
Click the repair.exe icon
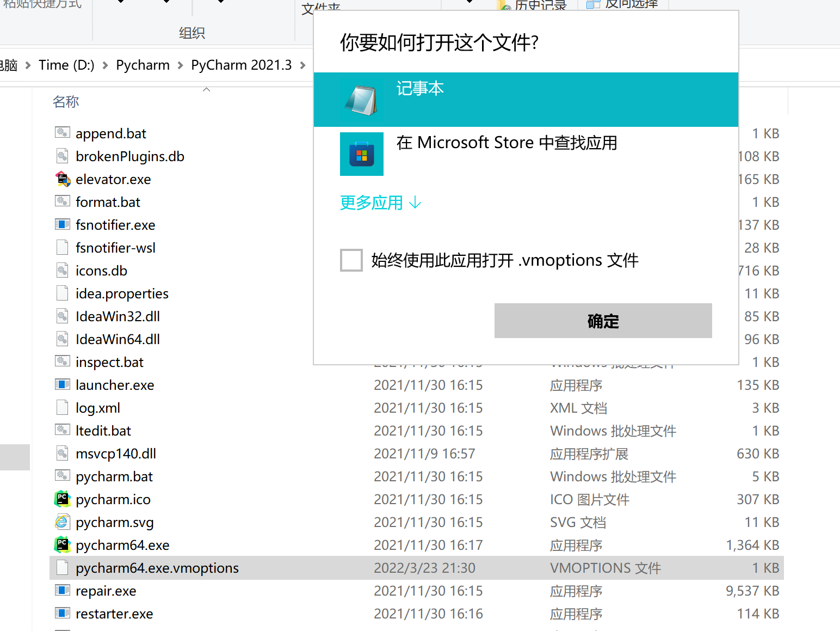(63, 590)
